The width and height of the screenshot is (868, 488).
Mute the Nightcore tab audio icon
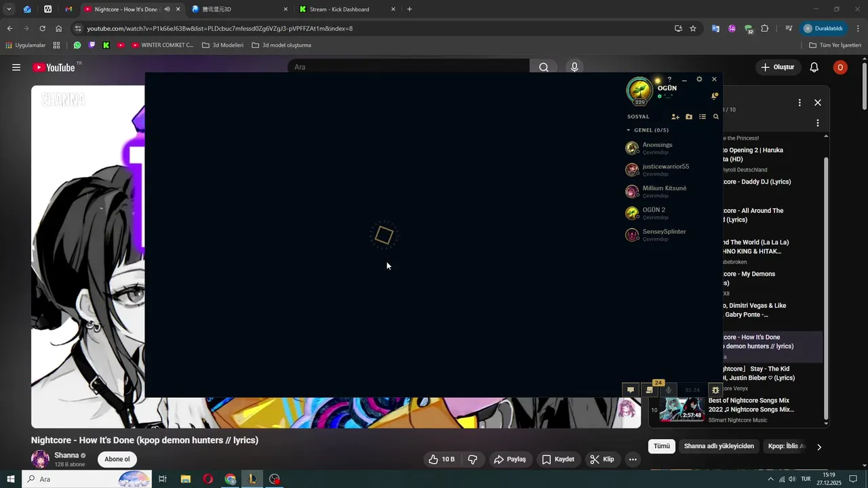(167, 9)
